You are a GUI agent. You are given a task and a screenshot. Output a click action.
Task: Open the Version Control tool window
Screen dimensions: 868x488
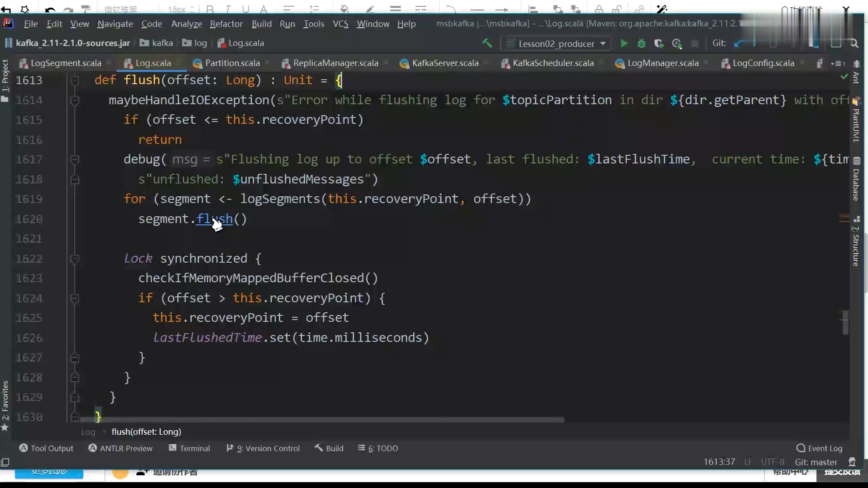263,448
